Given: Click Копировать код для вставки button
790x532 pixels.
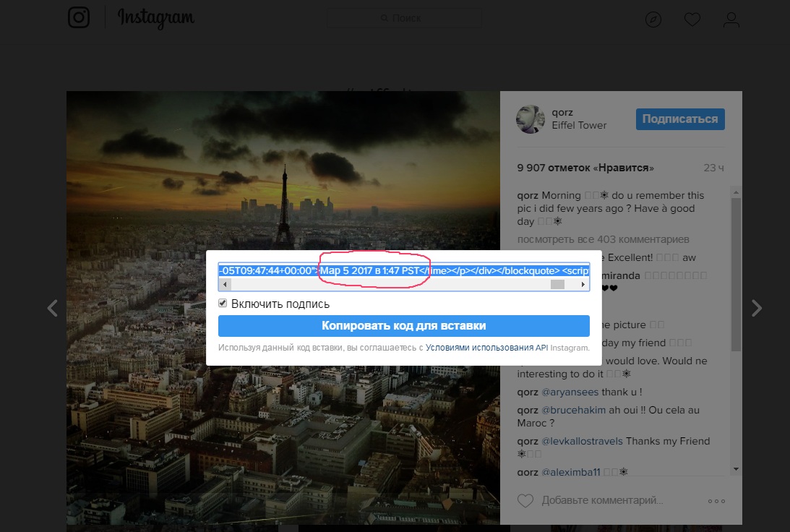Looking at the screenshot, I should pyautogui.click(x=403, y=325).
